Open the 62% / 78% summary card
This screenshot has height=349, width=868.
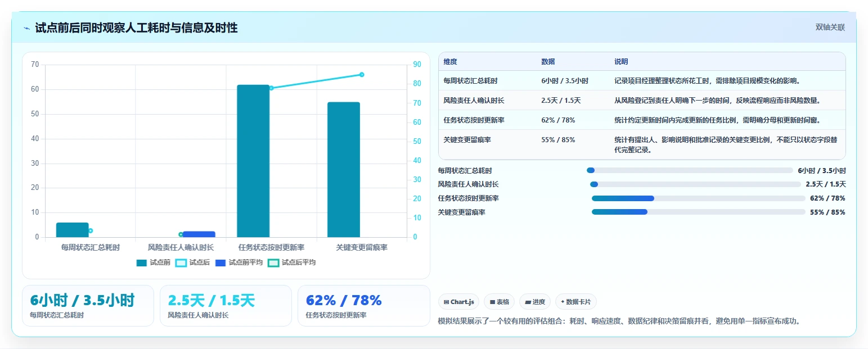tap(363, 306)
